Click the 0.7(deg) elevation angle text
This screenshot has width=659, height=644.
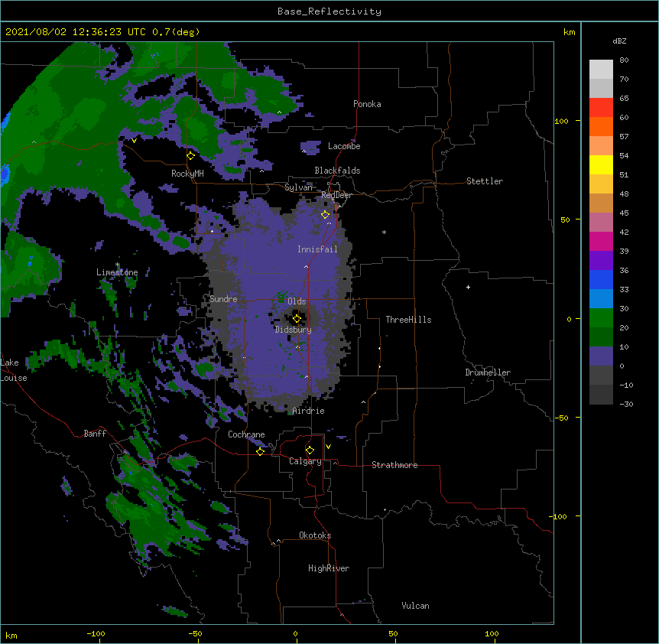coord(176,32)
